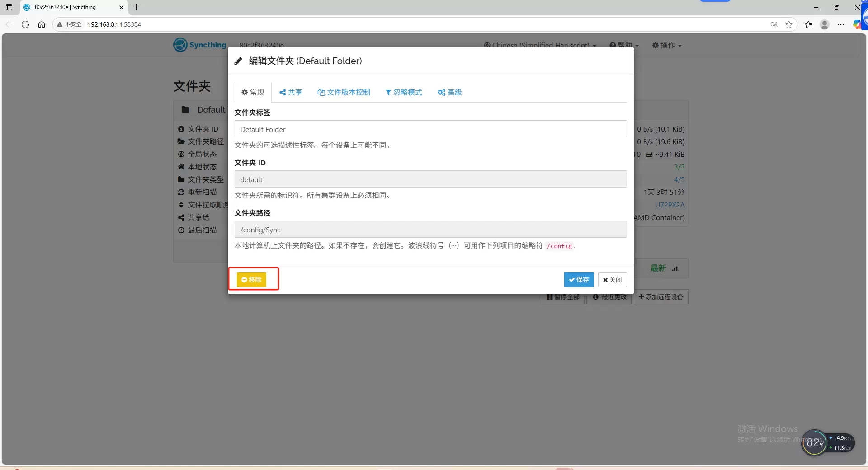868x470 pixels.
Task: Select the 常规 (General) tab
Action: [253, 92]
